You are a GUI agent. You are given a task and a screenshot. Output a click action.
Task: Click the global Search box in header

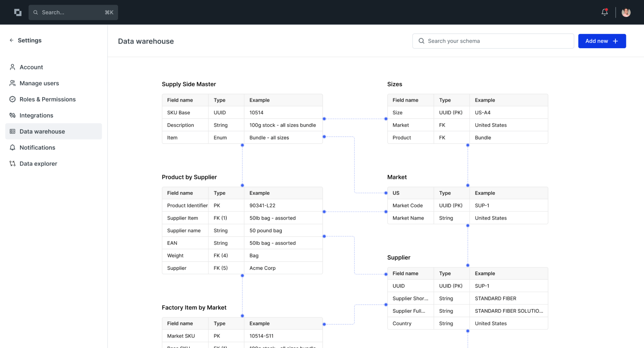coord(73,13)
